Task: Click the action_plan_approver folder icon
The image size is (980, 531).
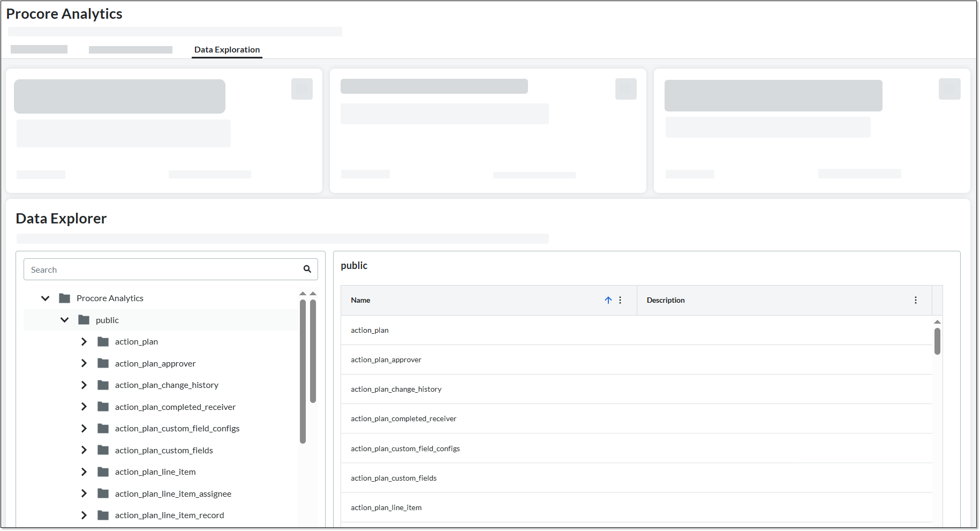Action: click(103, 363)
